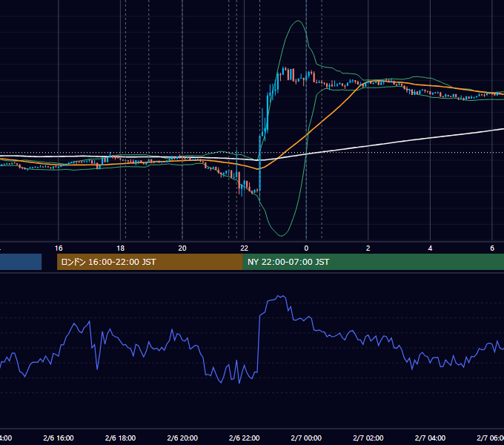Click the blue session bar left of ロンドン
This screenshot has height=445, width=504.
pyautogui.click(x=21, y=262)
